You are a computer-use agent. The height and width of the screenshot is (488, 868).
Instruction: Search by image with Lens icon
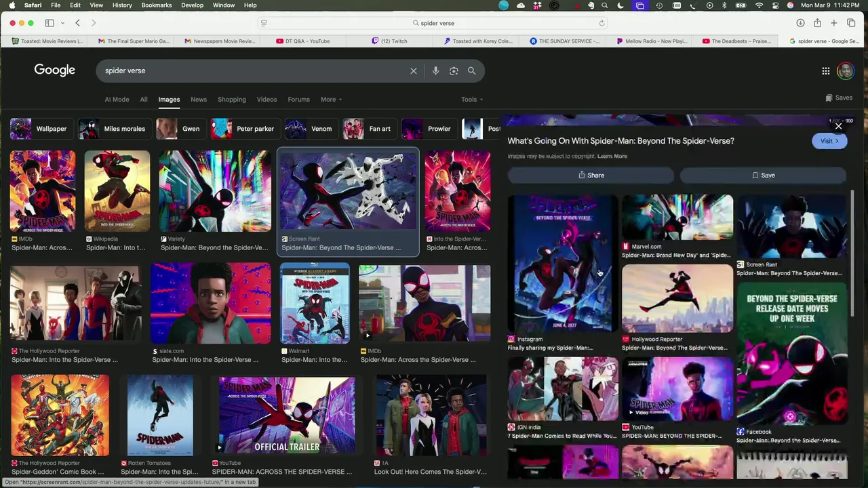454,70
